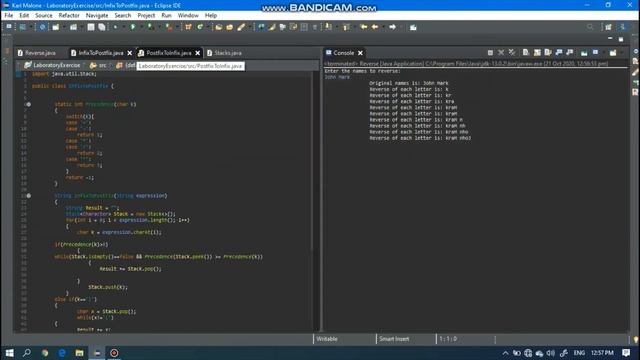Click the tip lightbulb in status bar
The height and width of the screenshot is (360, 640).
coord(636,339)
